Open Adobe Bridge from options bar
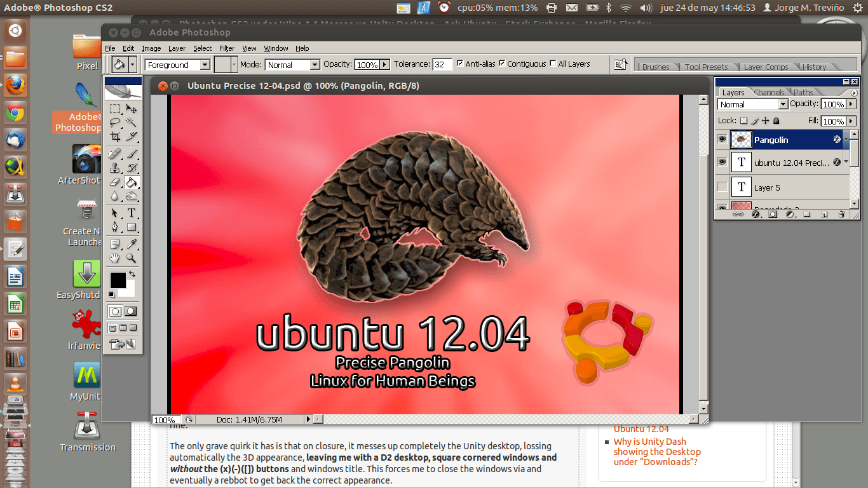Image resolution: width=868 pixels, height=488 pixels. pos(620,64)
